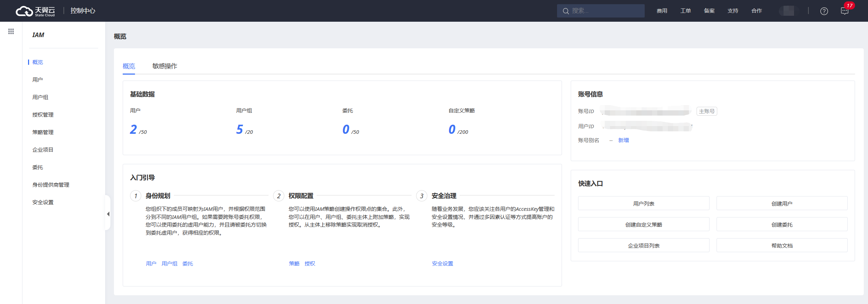The height and width of the screenshot is (304, 868).
Task: Click the blurred user avatar
Action: 789,11
